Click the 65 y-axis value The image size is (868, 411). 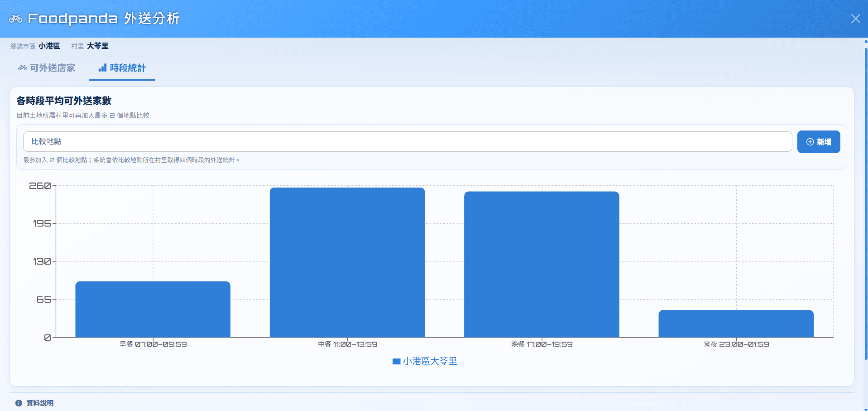(x=44, y=300)
